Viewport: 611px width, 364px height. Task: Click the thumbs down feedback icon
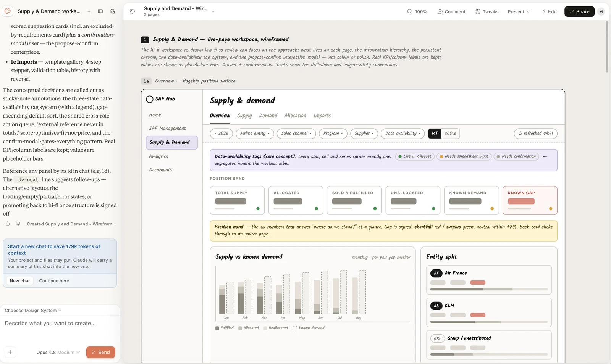[18, 224]
